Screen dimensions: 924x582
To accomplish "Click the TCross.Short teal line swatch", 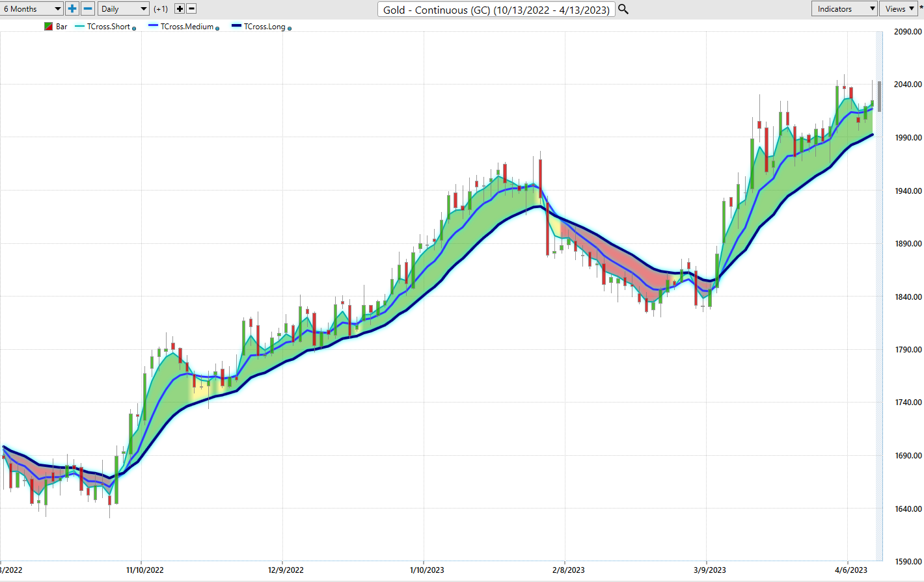I will (x=80, y=26).
